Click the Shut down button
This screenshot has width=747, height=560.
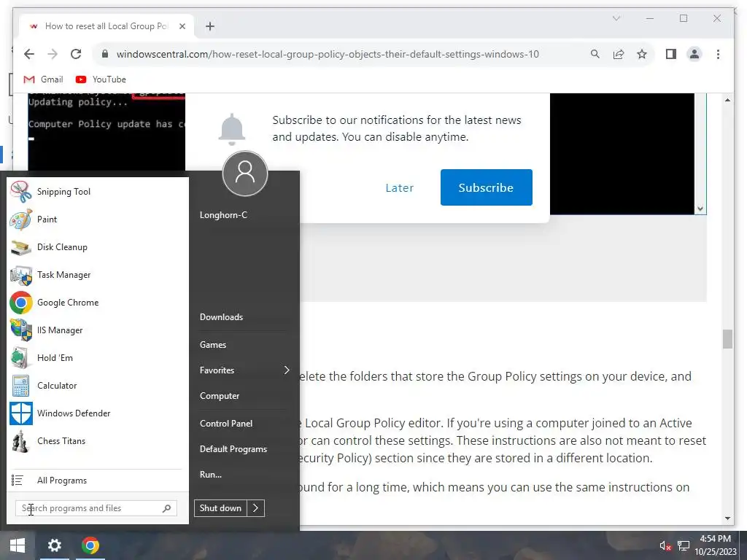coord(220,508)
